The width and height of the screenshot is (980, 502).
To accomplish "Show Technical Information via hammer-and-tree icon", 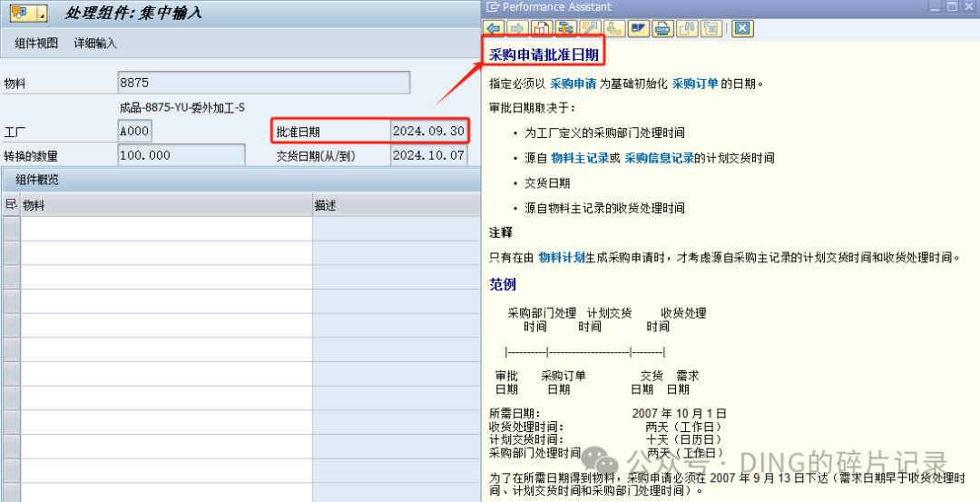I will tap(566, 29).
